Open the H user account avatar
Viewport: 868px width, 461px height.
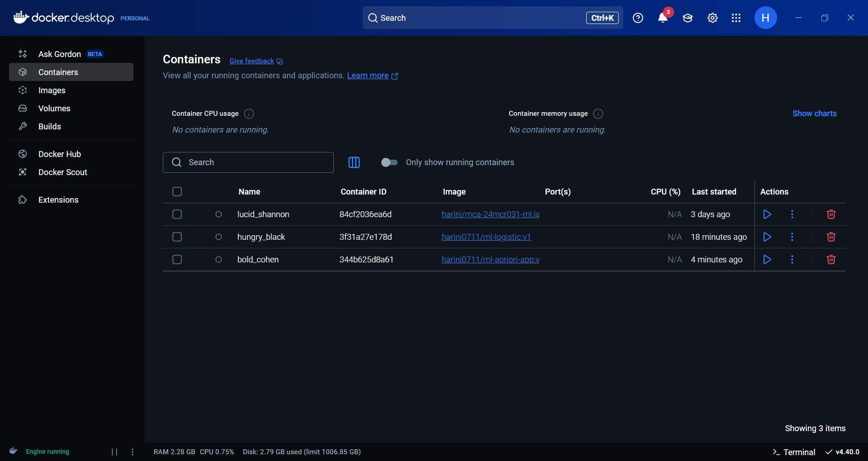[x=765, y=18]
